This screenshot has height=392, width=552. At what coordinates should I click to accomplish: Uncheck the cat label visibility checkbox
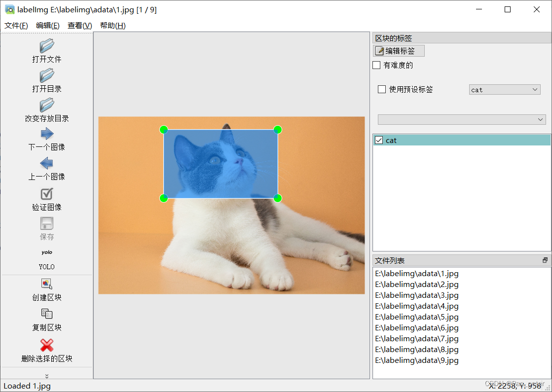click(x=379, y=140)
